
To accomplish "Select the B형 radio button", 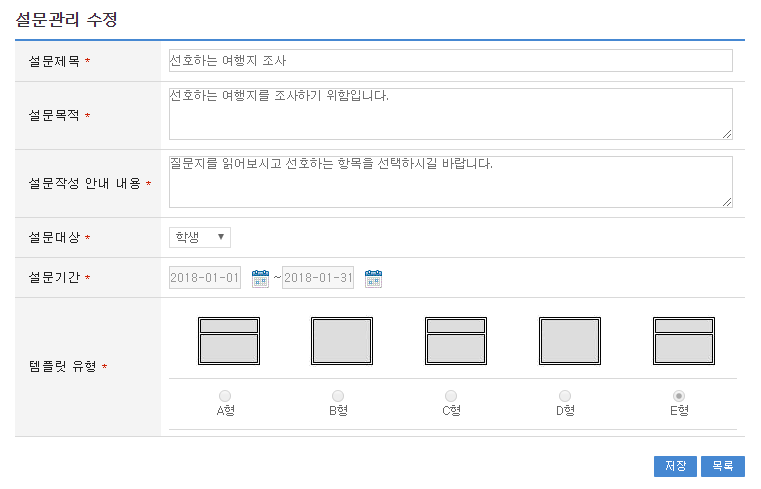I will [338, 396].
